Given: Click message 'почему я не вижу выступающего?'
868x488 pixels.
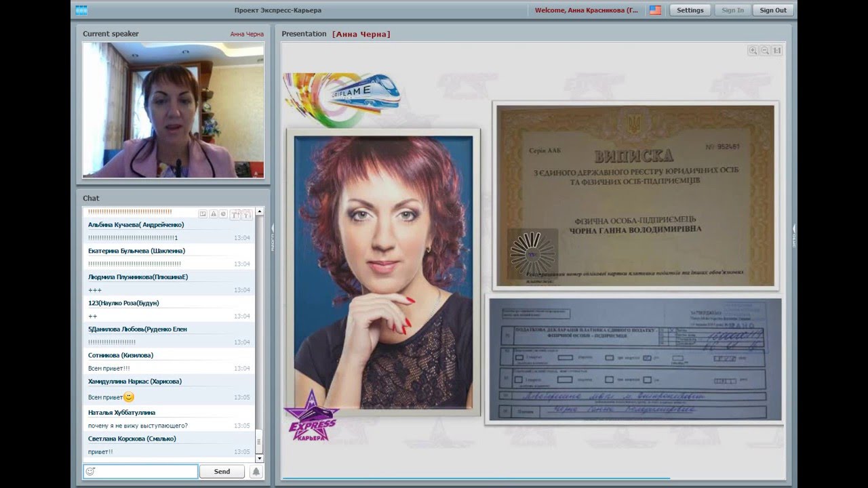Looking at the screenshot, I should click(138, 426).
